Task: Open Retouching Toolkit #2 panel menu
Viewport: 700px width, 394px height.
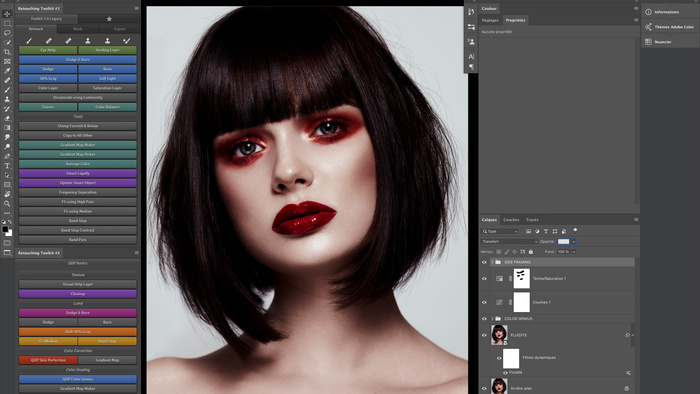Action: pyautogui.click(x=136, y=253)
